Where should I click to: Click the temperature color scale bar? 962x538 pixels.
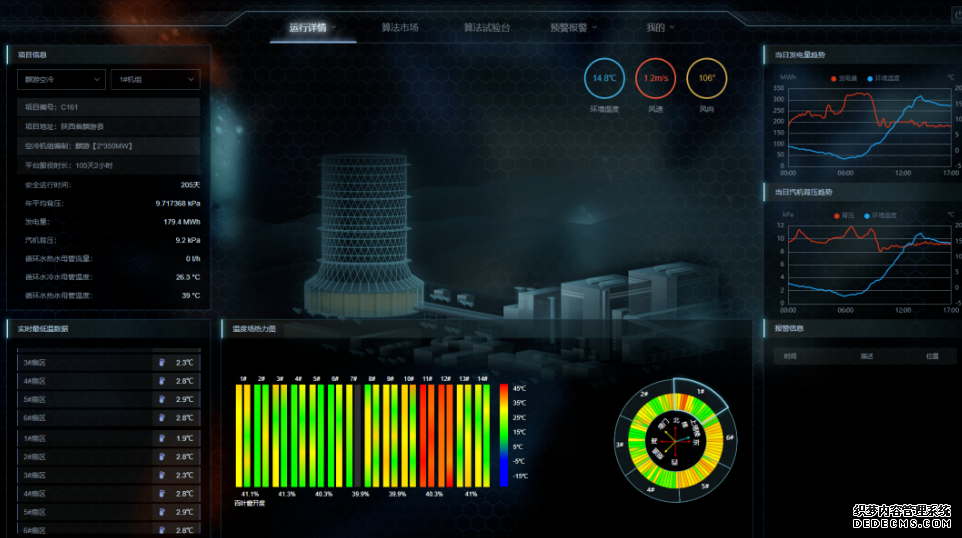coord(504,436)
